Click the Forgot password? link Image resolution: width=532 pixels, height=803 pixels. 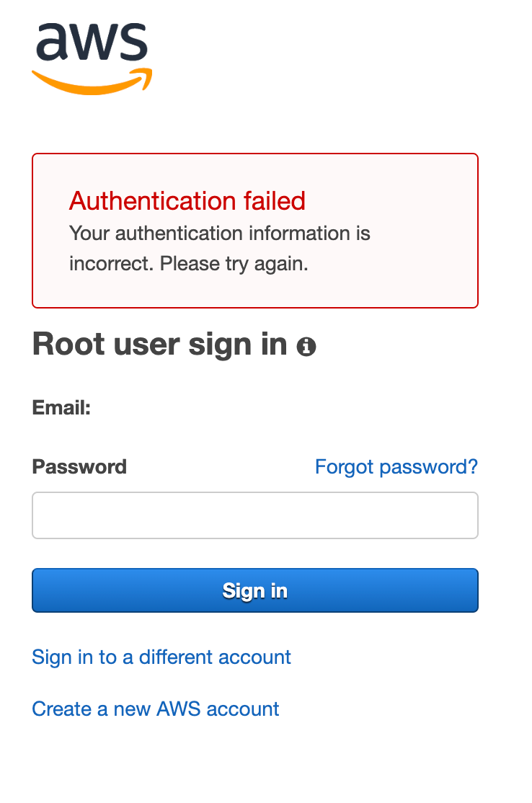[396, 467]
